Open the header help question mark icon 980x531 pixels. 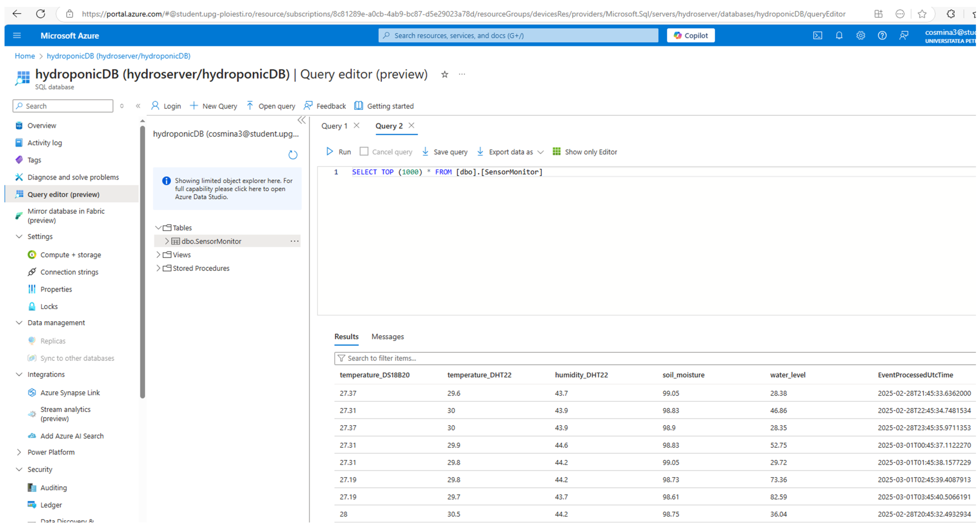tap(882, 35)
